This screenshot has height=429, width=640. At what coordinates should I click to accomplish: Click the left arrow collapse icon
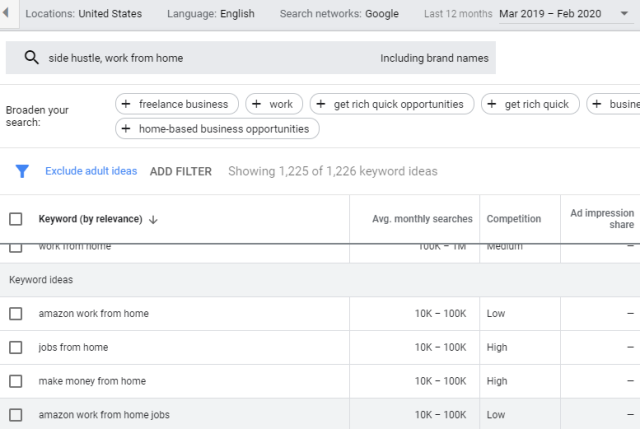pos(7,14)
